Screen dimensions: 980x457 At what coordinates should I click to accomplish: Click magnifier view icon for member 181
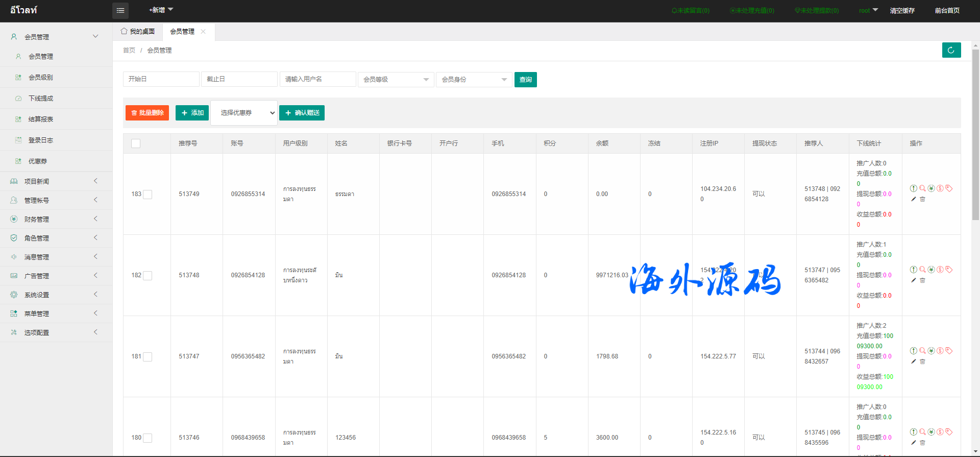922,351
